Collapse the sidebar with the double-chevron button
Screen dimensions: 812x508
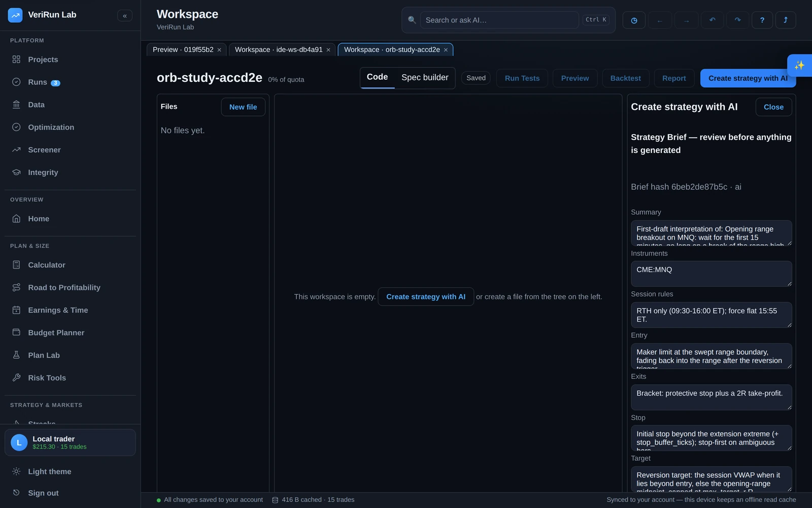click(x=125, y=16)
